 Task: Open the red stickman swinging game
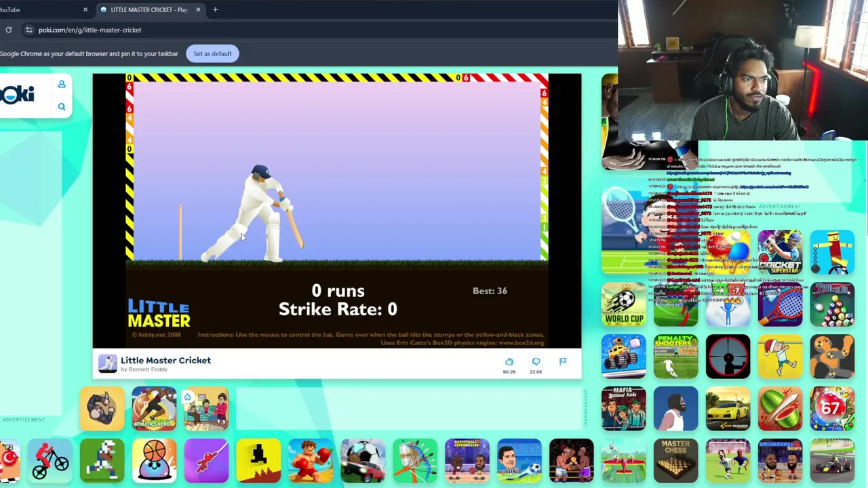206,461
